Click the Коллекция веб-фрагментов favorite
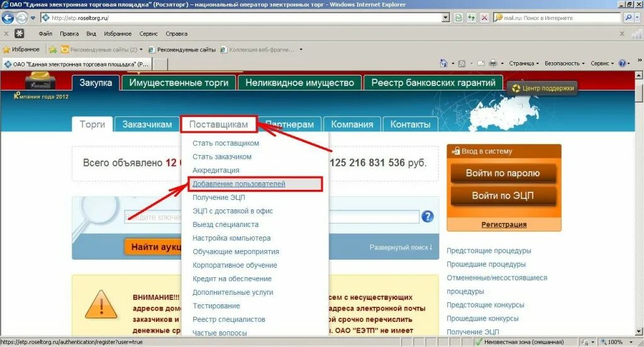Image resolution: width=644 pixels, height=347 pixels. pyautogui.click(x=257, y=50)
